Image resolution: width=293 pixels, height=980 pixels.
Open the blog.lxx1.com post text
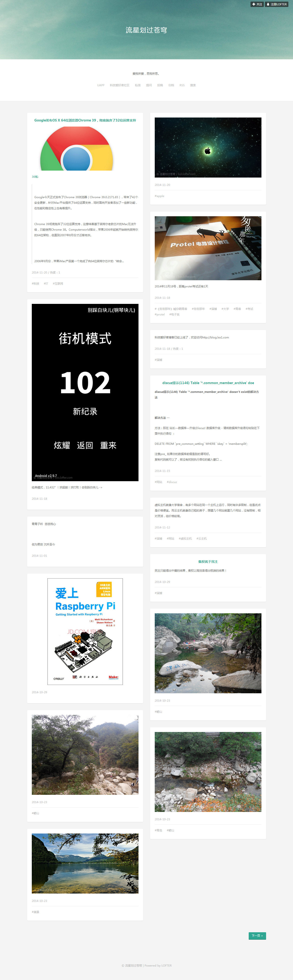[192, 337]
